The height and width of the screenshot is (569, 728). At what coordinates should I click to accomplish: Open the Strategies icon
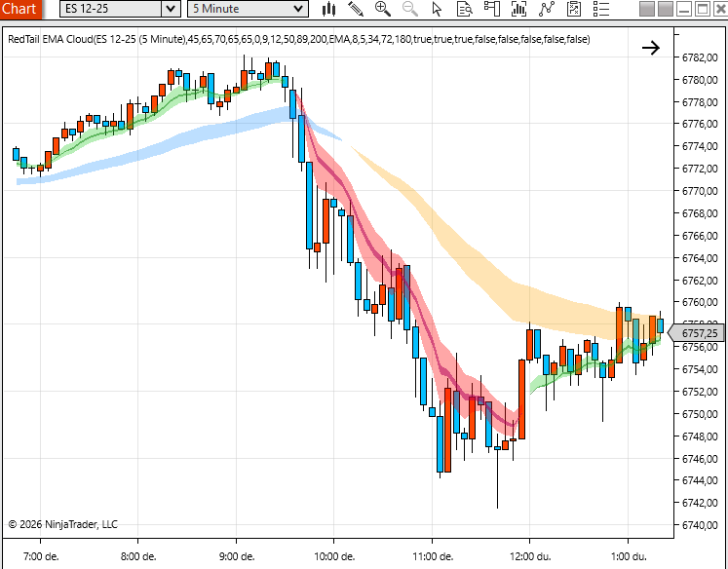coord(574,9)
